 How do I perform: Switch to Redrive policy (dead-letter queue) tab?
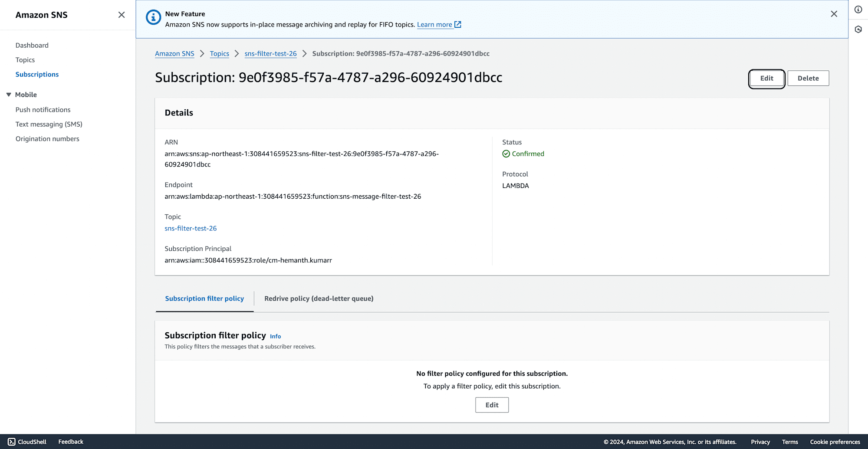319,298
